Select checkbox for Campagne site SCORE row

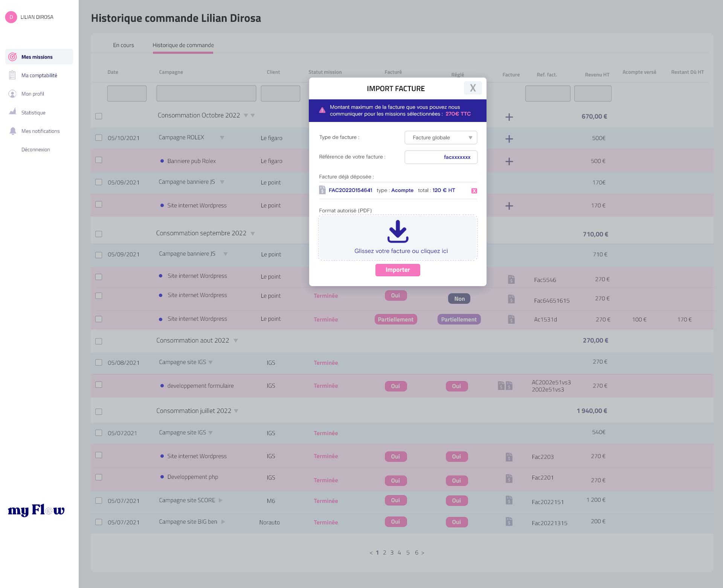tap(99, 501)
